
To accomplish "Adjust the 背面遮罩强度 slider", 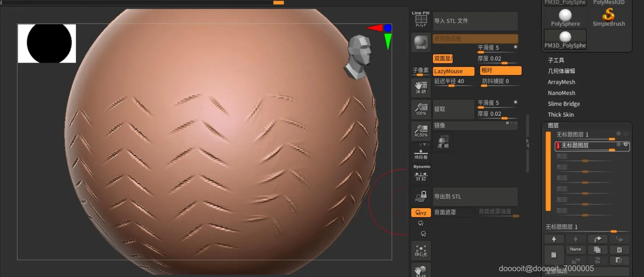I will tap(498, 213).
